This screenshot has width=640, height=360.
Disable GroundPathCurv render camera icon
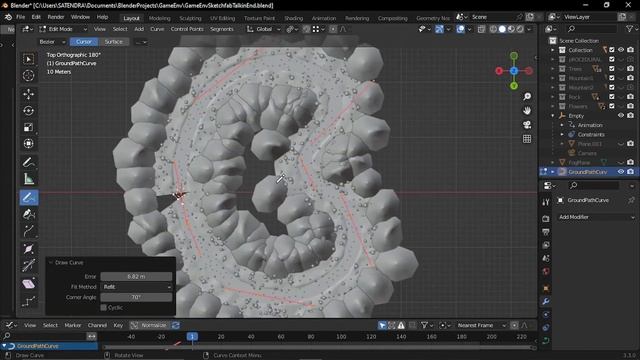(x=630, y=172)
